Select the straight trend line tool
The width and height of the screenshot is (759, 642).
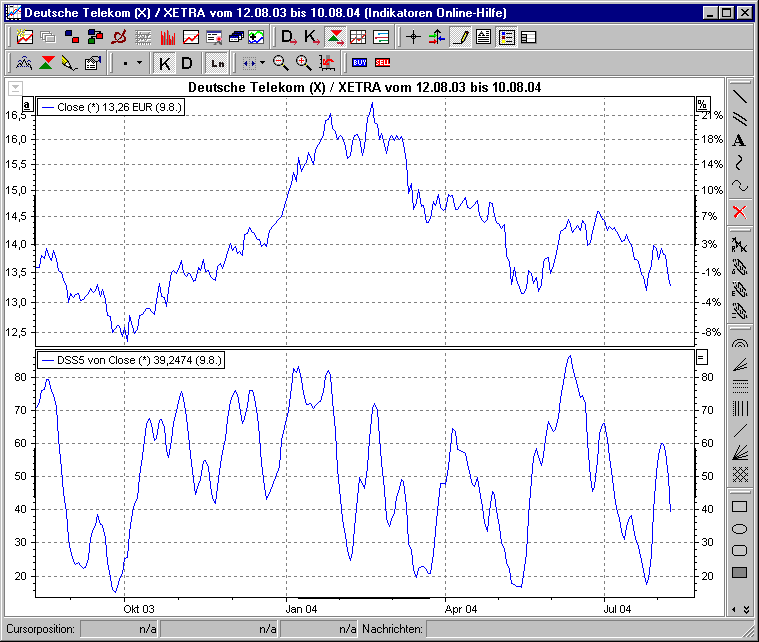(739, 97)
